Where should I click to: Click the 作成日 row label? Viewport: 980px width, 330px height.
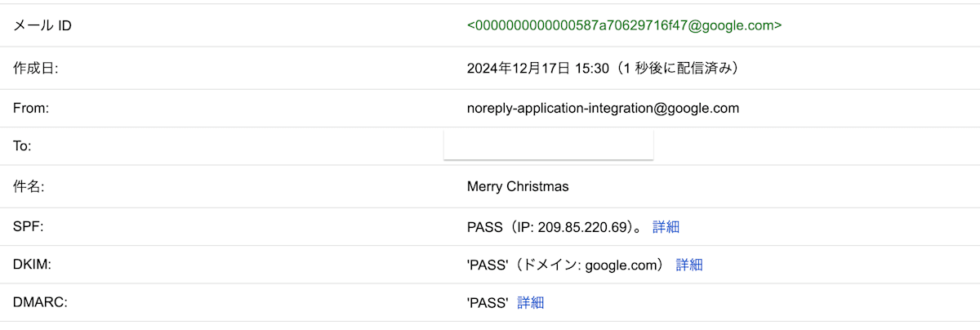pos(35,69)
